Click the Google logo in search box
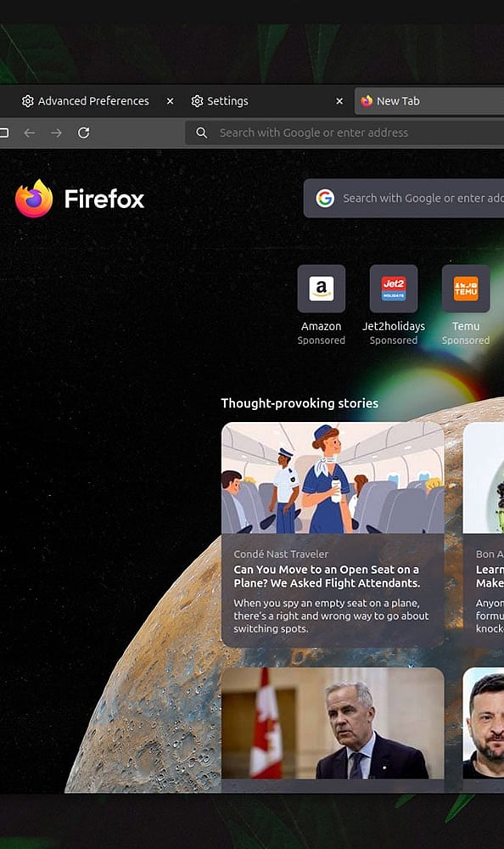504x849 pixels. (325, 198)
